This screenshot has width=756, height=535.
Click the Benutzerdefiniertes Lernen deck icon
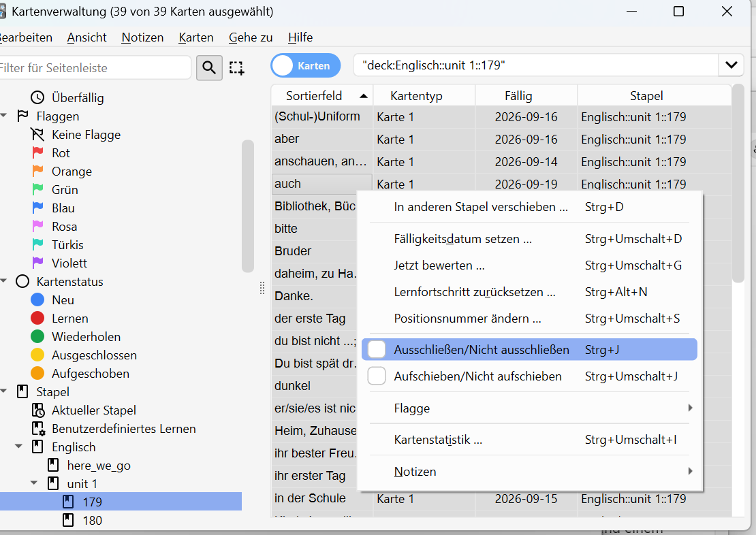pos(38,429)
